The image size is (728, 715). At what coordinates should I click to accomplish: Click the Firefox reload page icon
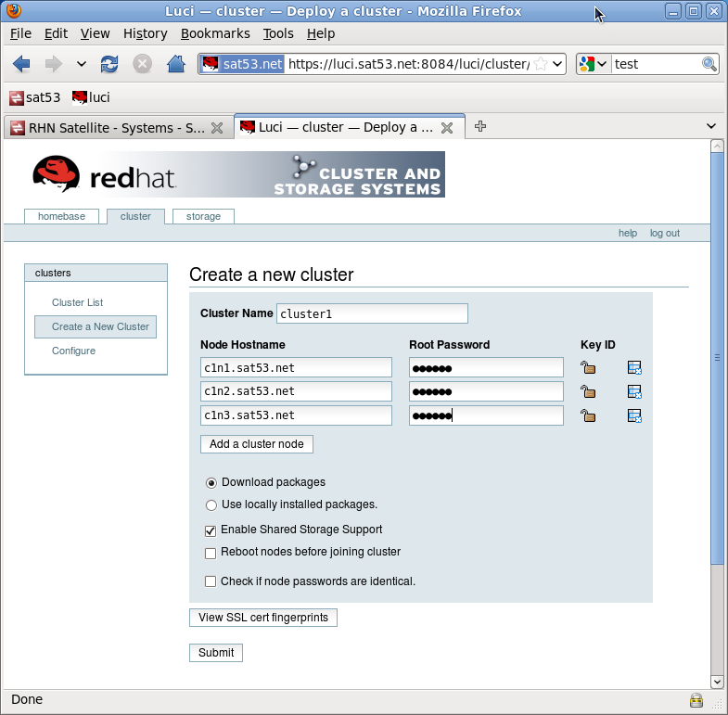click(109, 64)
